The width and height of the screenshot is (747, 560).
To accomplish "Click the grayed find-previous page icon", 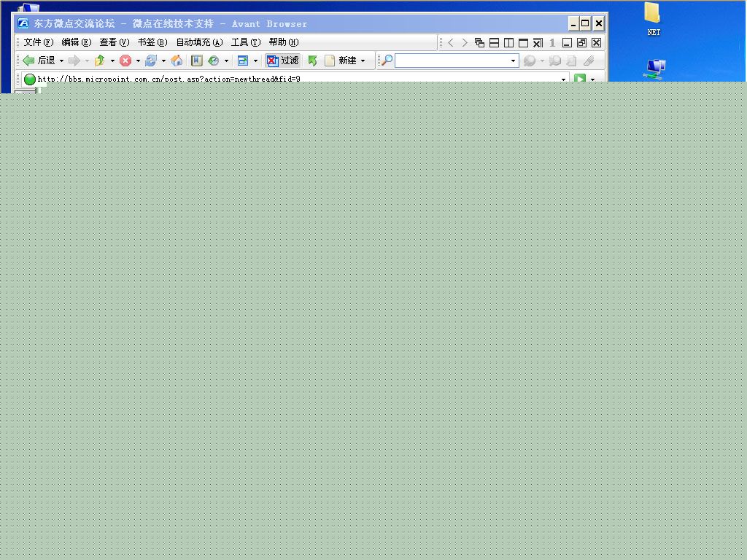I will coord(572,61).
